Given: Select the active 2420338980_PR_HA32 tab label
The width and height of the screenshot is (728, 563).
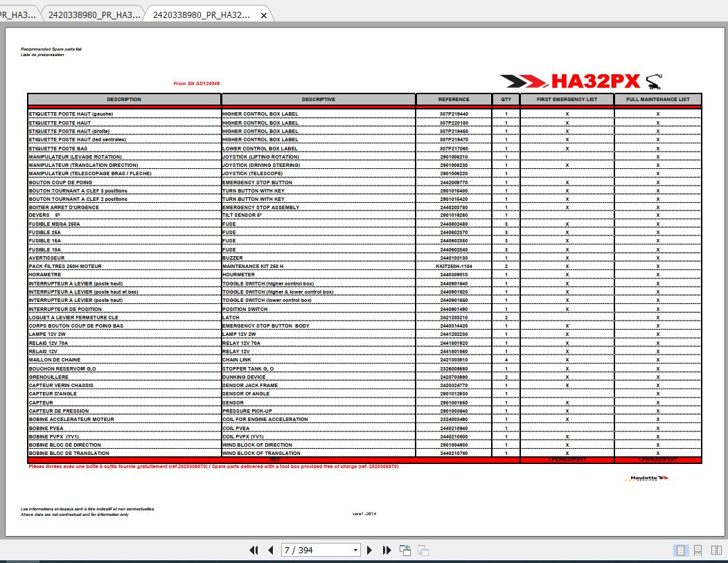Looking at the screenshot, I should pos(202,15).
